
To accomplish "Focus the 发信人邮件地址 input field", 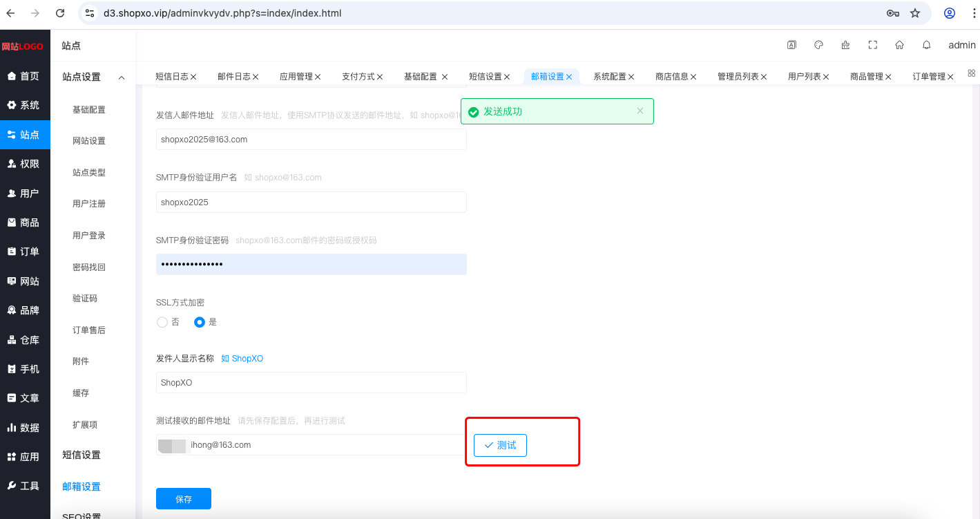I will (311, 139).
